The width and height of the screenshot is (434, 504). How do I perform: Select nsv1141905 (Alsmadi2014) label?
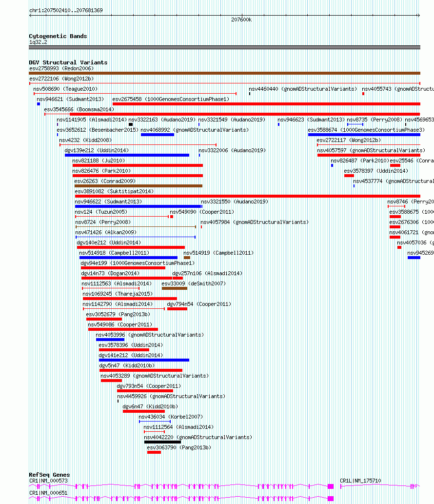pos(92,120)
